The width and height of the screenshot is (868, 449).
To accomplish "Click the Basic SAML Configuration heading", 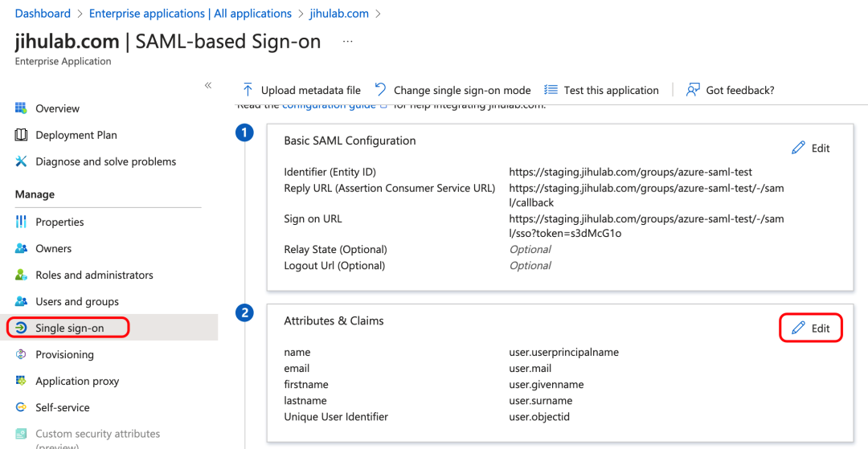I will [x=350, y=141].
